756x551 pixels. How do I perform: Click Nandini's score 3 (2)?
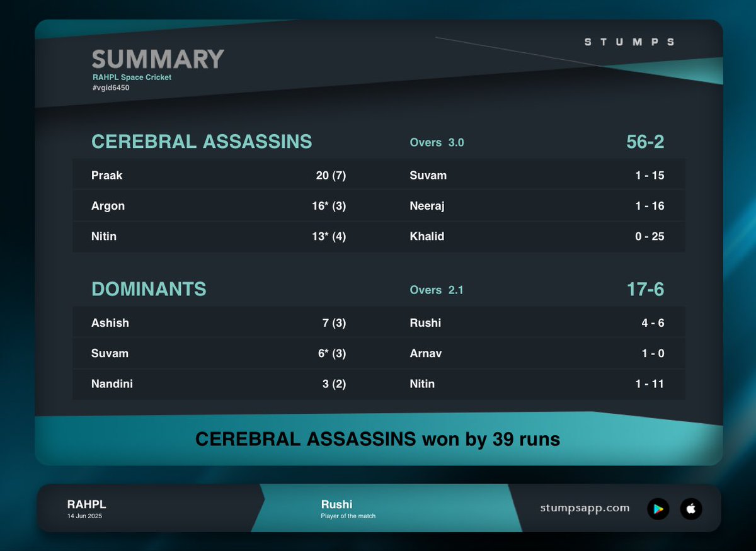[334, 383]
